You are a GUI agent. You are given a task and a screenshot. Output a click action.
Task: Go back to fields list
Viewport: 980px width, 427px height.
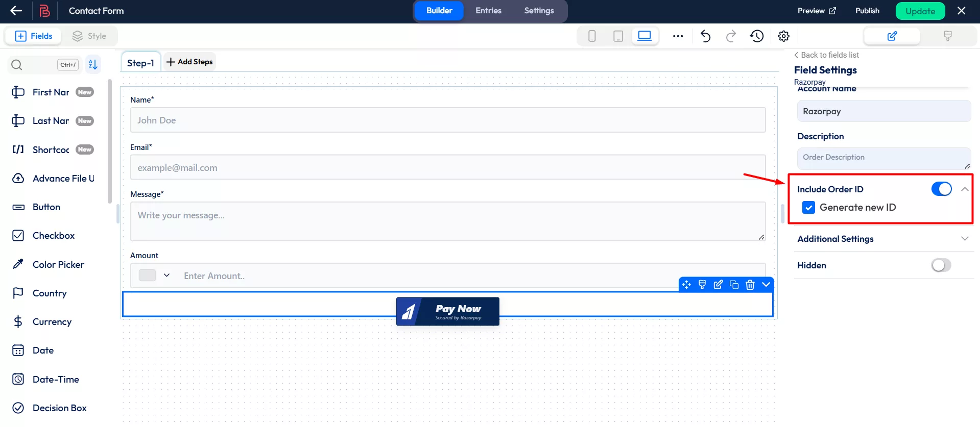(x=826, y=55)
